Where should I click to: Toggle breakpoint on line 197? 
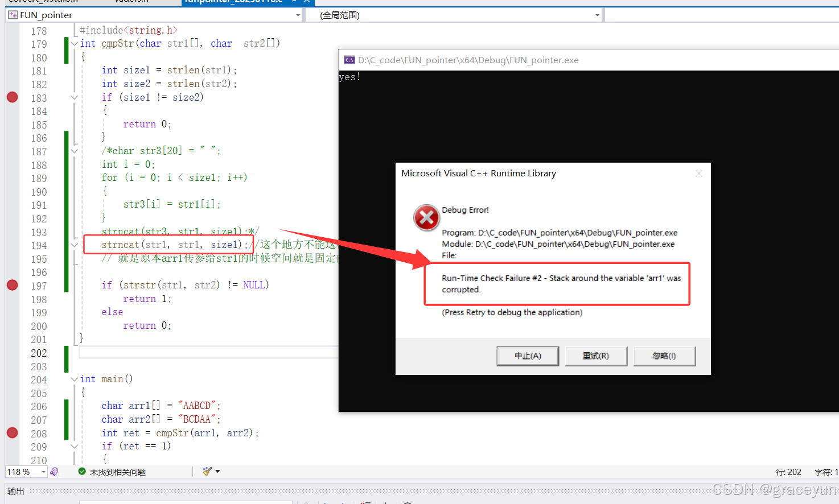pyautogui.click(x=12, y=285)
